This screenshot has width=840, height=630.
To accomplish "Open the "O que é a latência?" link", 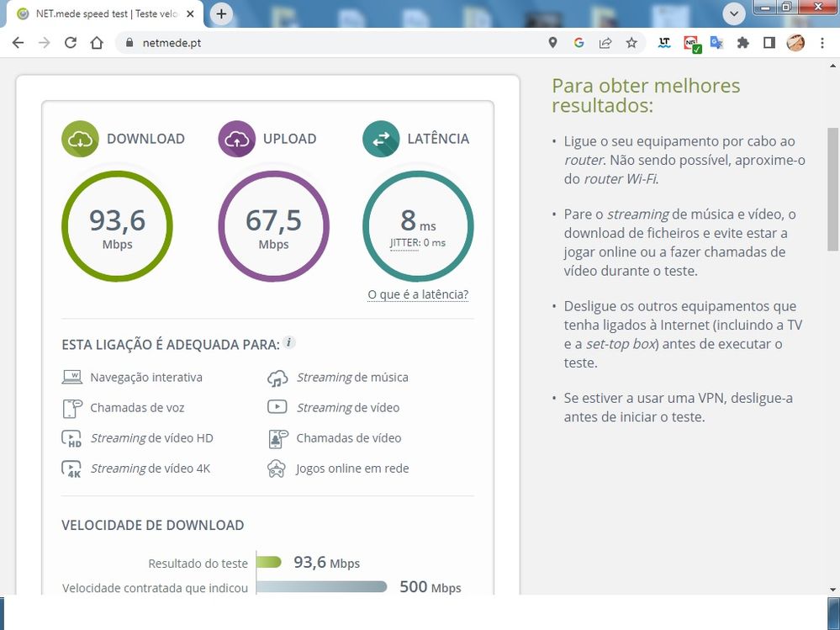I will 418,294.
